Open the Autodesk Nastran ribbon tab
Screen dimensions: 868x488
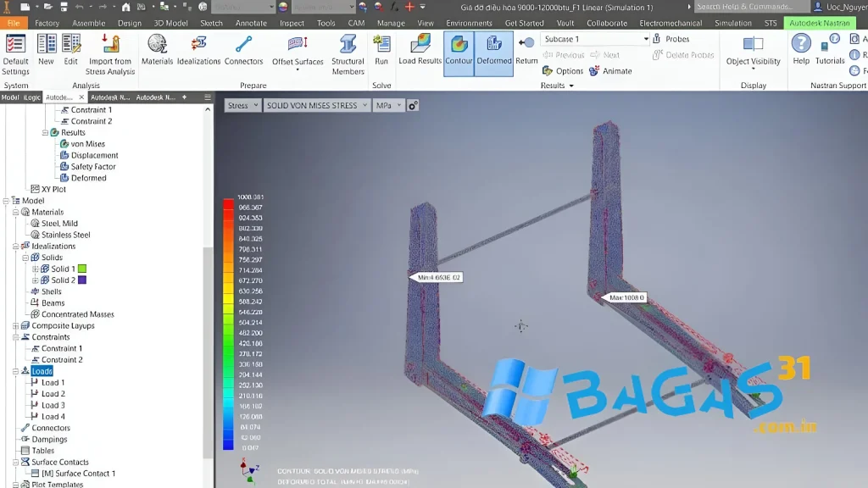click(x=820, y=23)
